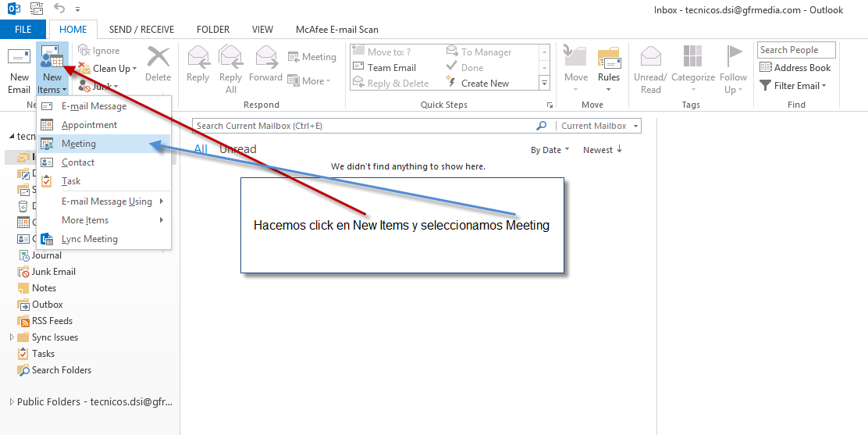Choose Appointment in the New Items menu

(89, 125)
